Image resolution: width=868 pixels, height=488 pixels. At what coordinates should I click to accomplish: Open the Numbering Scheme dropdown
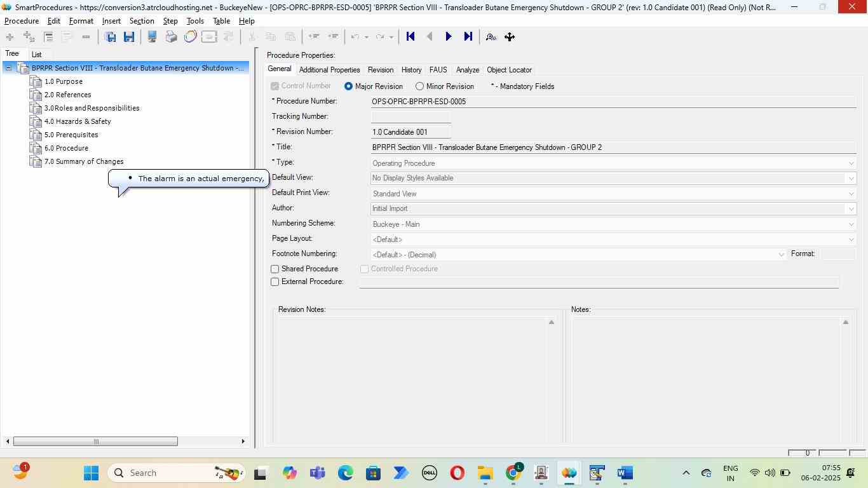[851, 224]
